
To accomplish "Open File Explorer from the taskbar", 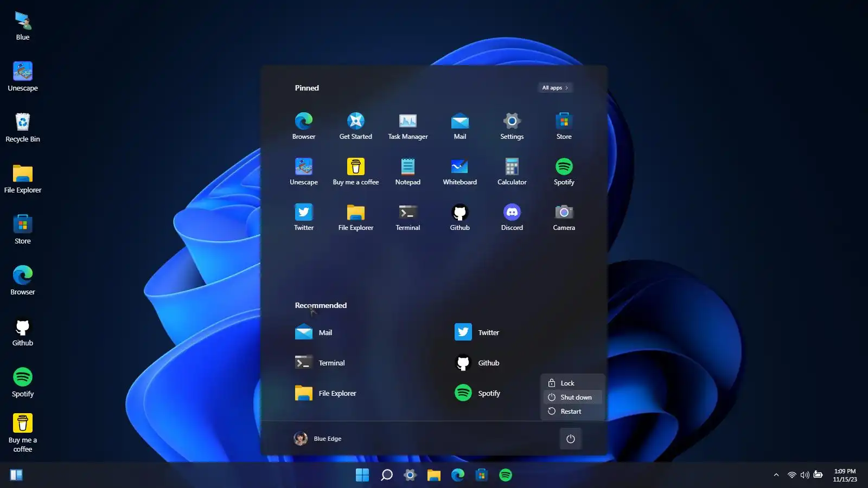I will [x=434, y=475].
